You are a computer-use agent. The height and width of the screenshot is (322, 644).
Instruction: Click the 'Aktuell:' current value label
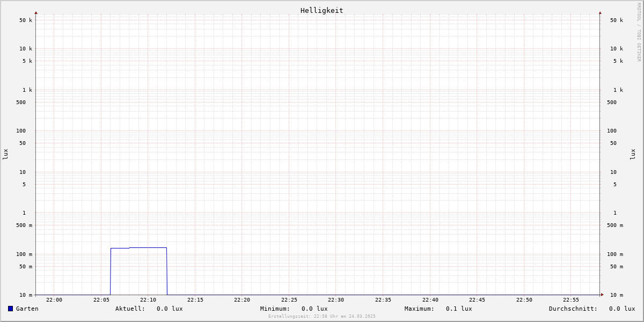pos(130,309)
